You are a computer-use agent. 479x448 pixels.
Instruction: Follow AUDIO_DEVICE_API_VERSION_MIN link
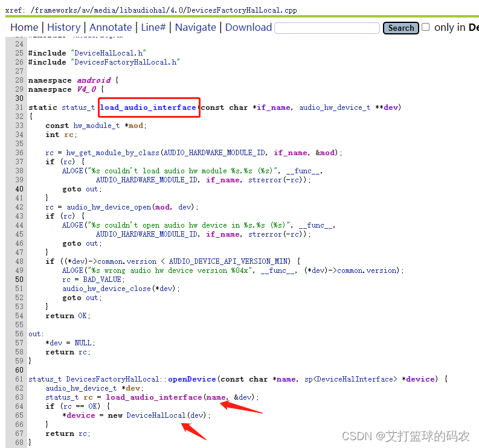click(x=228, y=261)
